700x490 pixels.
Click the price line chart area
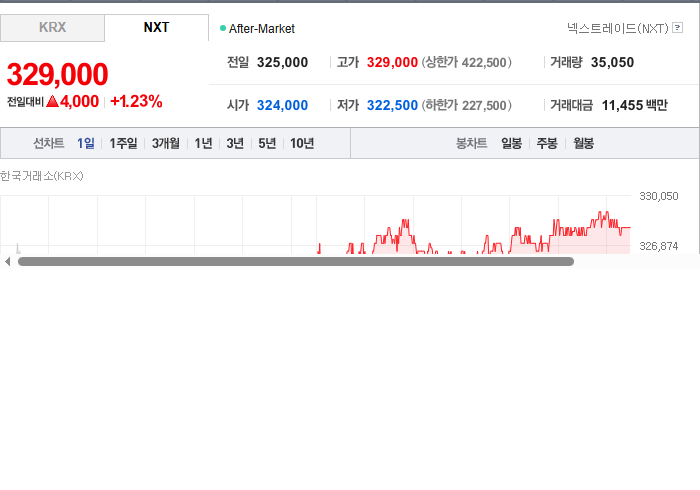(x=315, y=224)
